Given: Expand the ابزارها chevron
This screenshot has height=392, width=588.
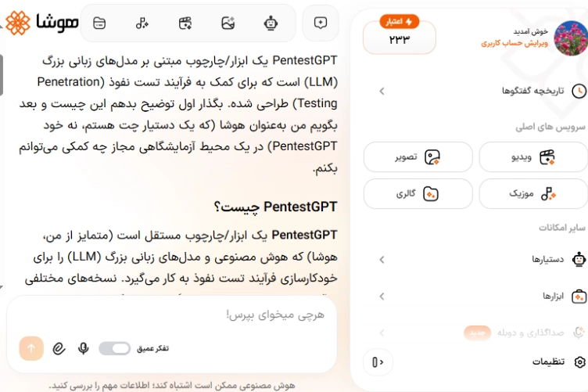Looking at the screenshot, I should click(382, 297).
